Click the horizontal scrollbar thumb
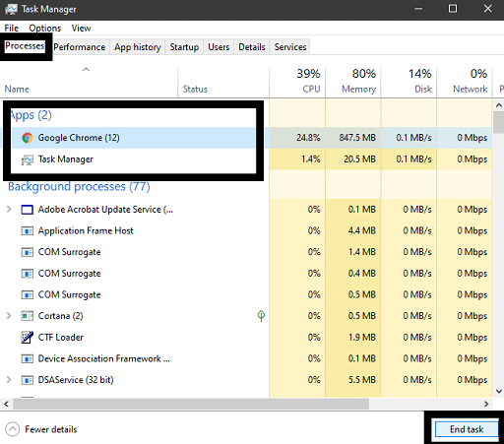504x444 pixels. 191,404
